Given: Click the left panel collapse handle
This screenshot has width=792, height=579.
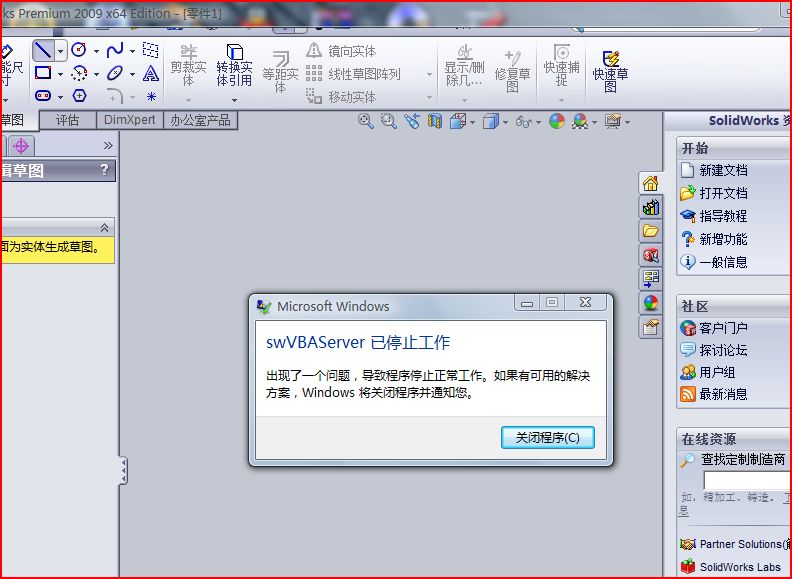Looking at the screenshot, I should coord(123,471).
